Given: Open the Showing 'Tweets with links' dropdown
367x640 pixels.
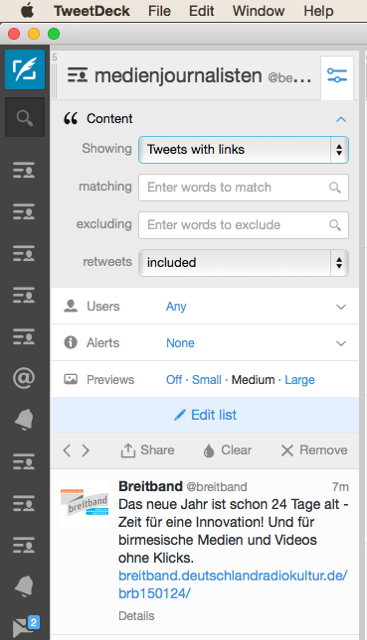Looking at the screenshot, I should pyautogui.click(x=243, y=150).
